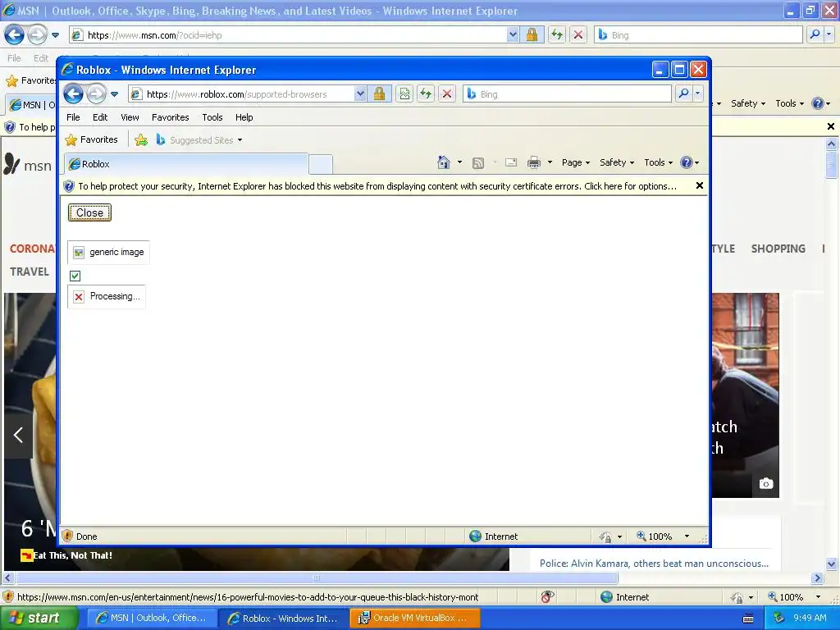Dismiss the information bar in Roblox window
The image size is (840, 630).
[x=699, y=186]
